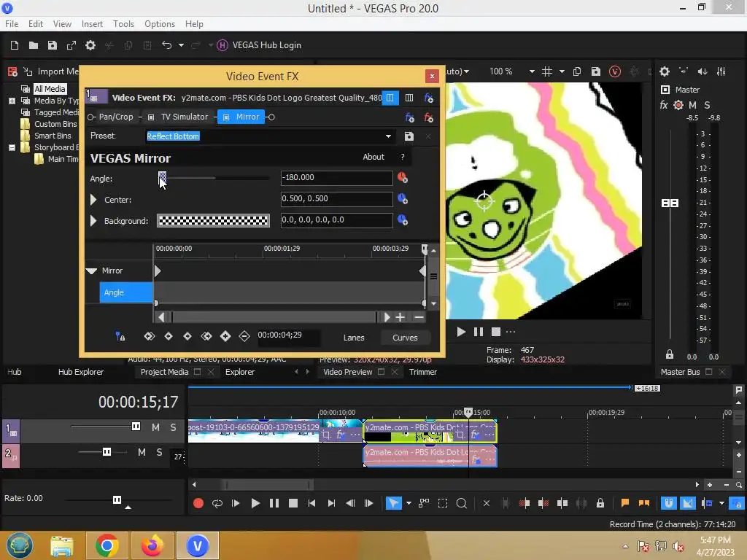Save preview snapshot to file
The image size is (747, 560).
coord(595,71)
